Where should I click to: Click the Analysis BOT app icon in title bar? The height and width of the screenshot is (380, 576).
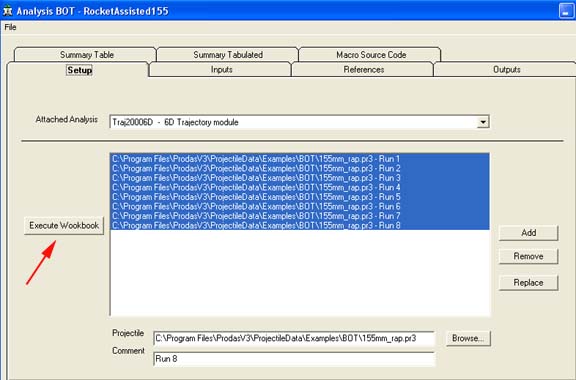click(x=7, y=11)
